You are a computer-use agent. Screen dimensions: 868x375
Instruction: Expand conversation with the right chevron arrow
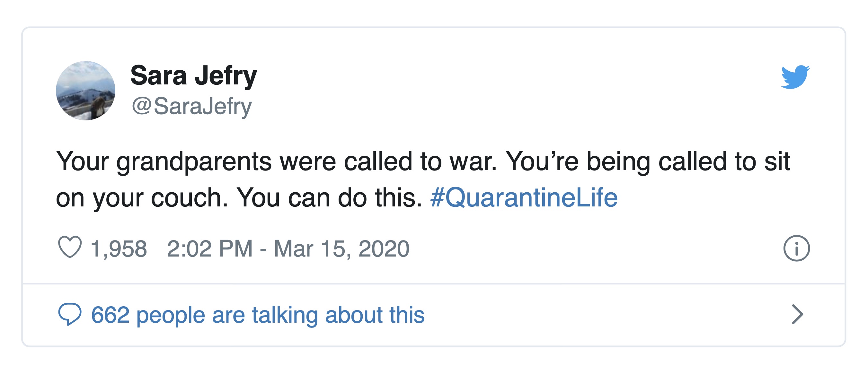point(797,314)
